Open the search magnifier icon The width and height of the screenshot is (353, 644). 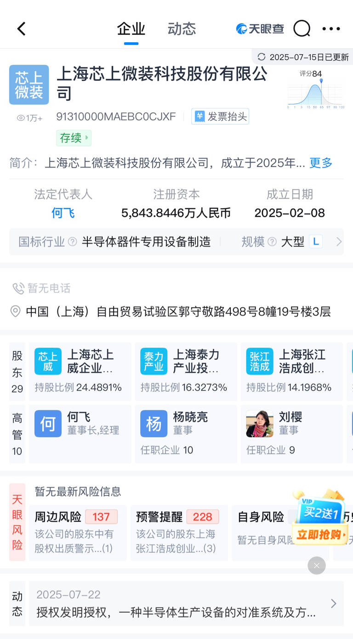[x=302, y=28]
